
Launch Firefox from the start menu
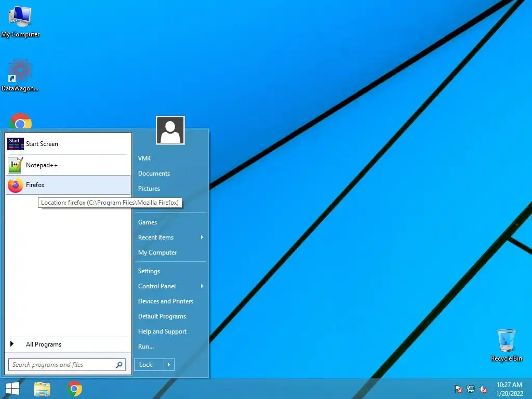tap(68, 185)
